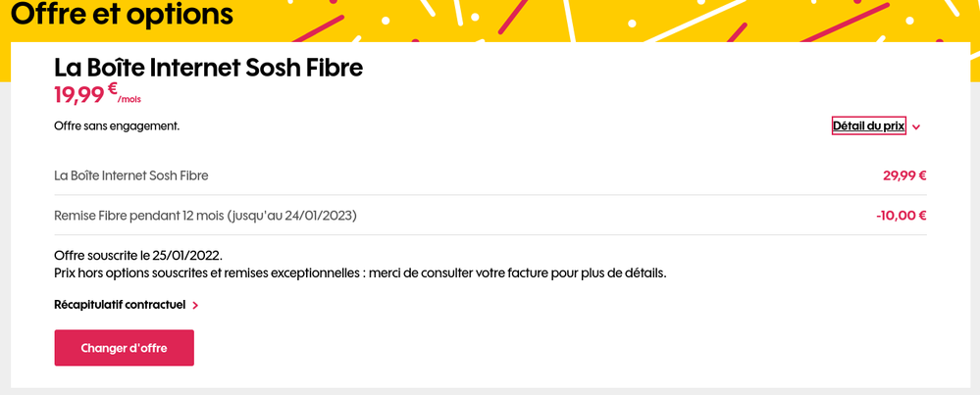The width and height of the screenshot is (980, 395).
Task: Open the Récapitulatif contractuel link
Action: pyautogui.click(x=120, y=305)
